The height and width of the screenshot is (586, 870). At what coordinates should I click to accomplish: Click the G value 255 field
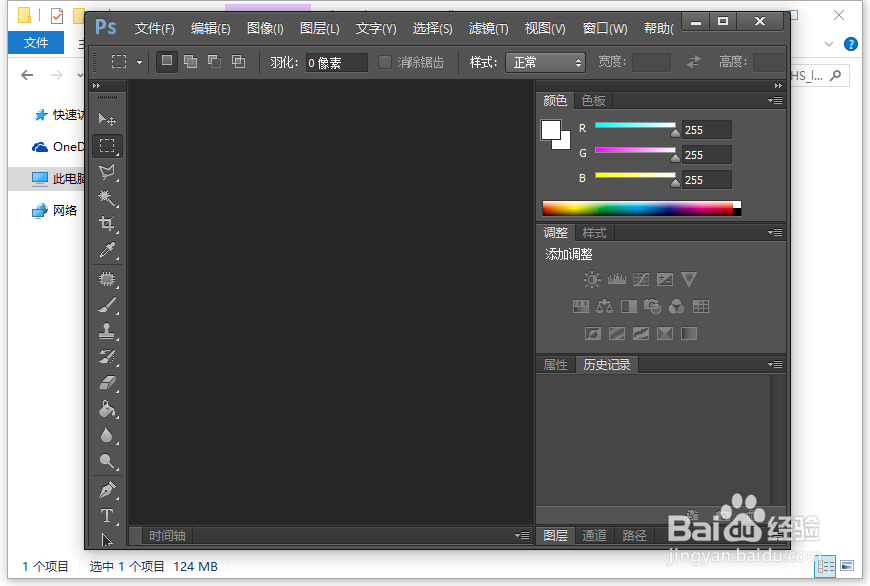click(706, 155)
